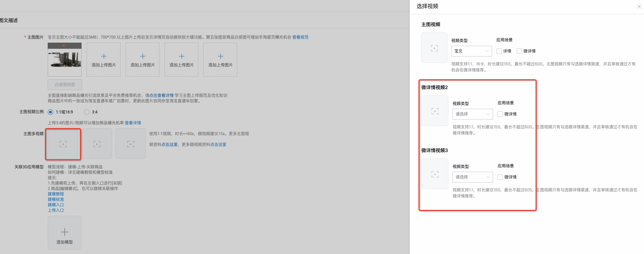This screenshot has height=254, width=644.
Task: Click the 添加模型 plus box
Action: point(65,233)
